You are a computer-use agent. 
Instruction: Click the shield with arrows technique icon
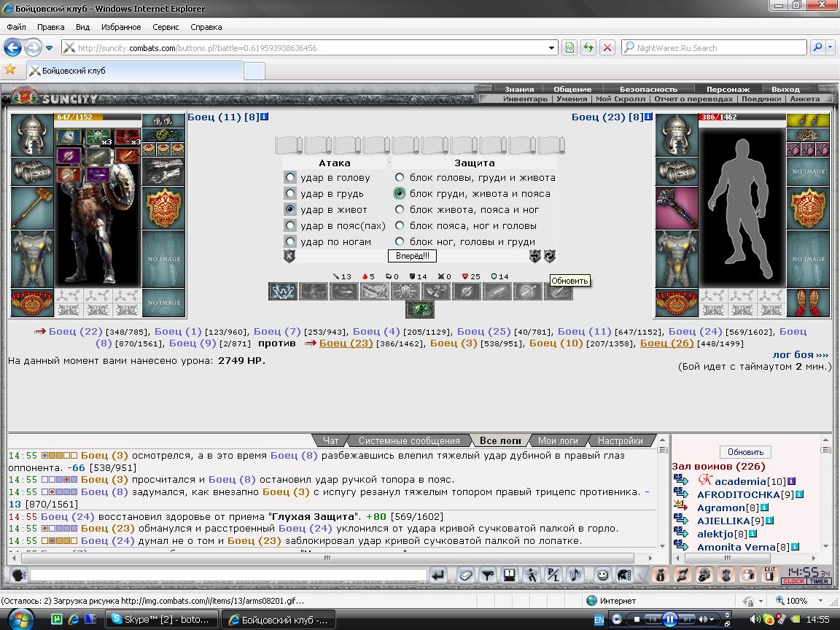[405, 292]
